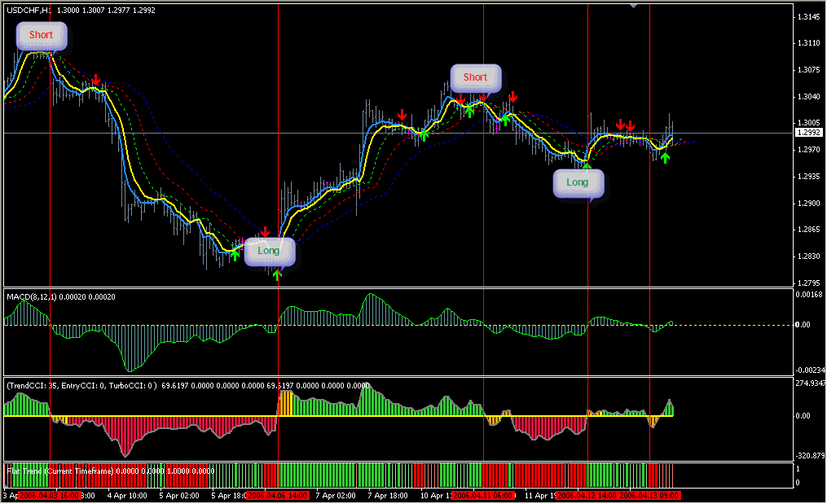Click the current price tag 1.2992 on the price axis
The width and height of the screenshot is (827, 504).
(808, 133)
